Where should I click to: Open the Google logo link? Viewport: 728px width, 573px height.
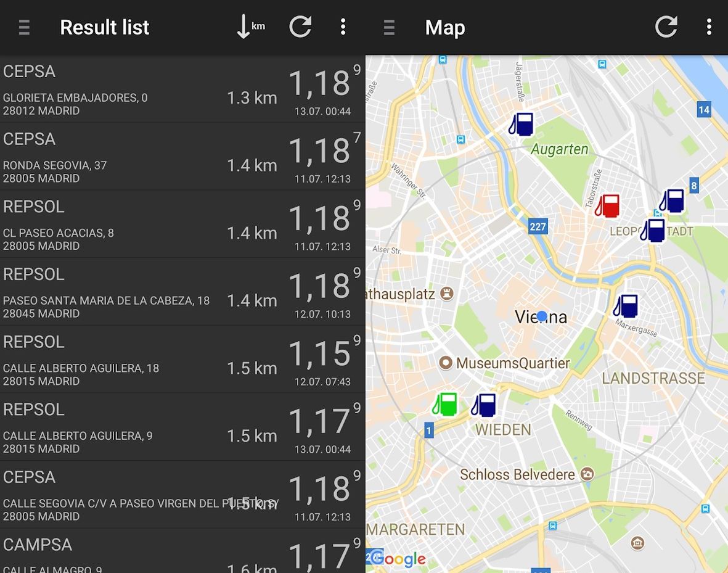pyautogui.click(x=398, y=559)
